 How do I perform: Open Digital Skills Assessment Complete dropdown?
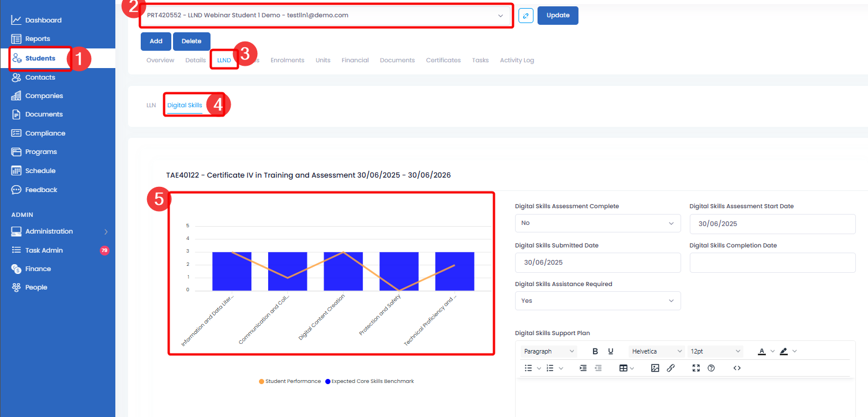(x=598, y=223)
